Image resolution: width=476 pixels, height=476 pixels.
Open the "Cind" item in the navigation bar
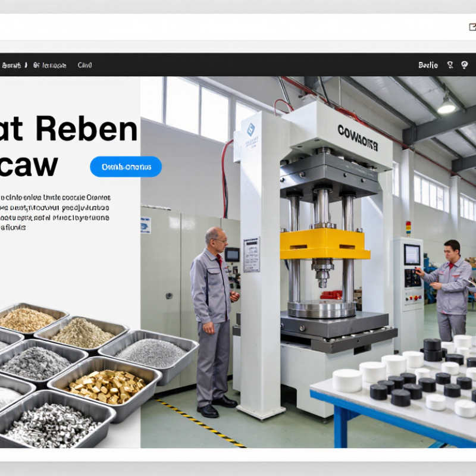coord(84,65)
